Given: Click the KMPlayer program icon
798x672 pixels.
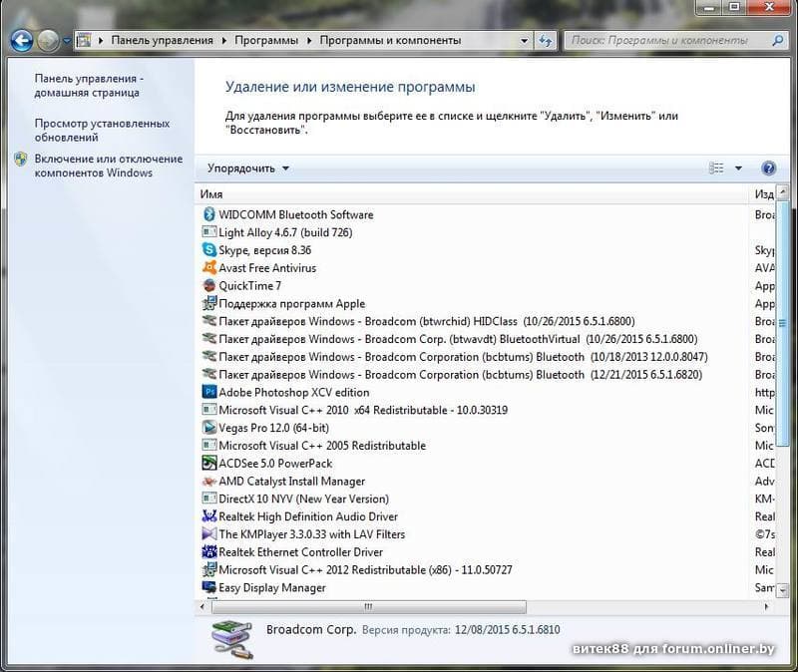Looking at the screenshot, I should point(209,534).
